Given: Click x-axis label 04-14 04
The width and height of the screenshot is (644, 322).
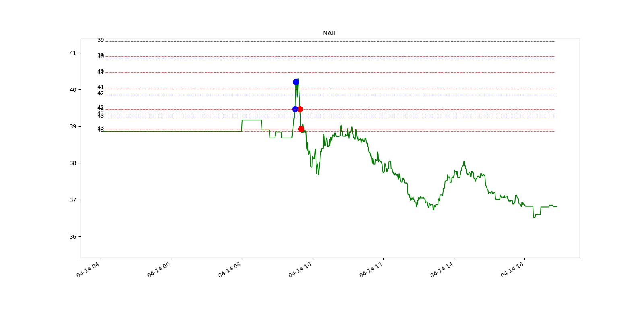Looking at the screenshot, I should point(88,269).
